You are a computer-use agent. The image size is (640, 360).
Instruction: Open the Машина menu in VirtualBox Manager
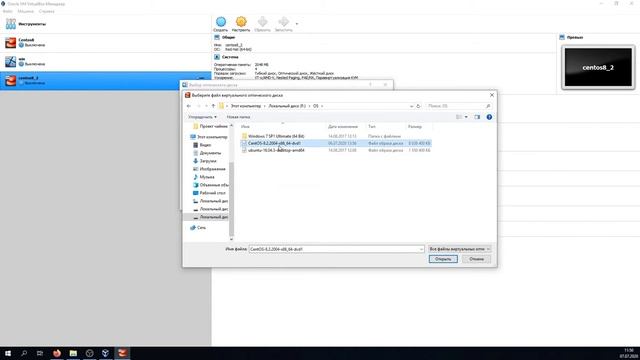click(x=26, y=11)
